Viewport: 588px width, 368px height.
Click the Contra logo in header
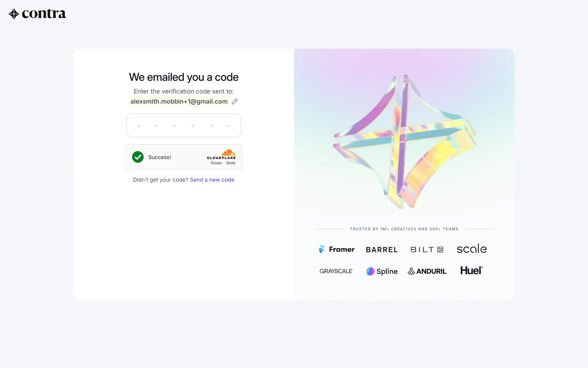tap(37, 14)
